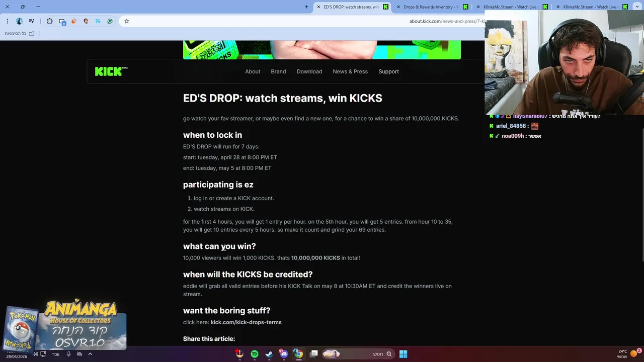The width and height of the screenshot is (644, 362).
Task: Show hidden system tray icons chevron
Action: point(90,354)
